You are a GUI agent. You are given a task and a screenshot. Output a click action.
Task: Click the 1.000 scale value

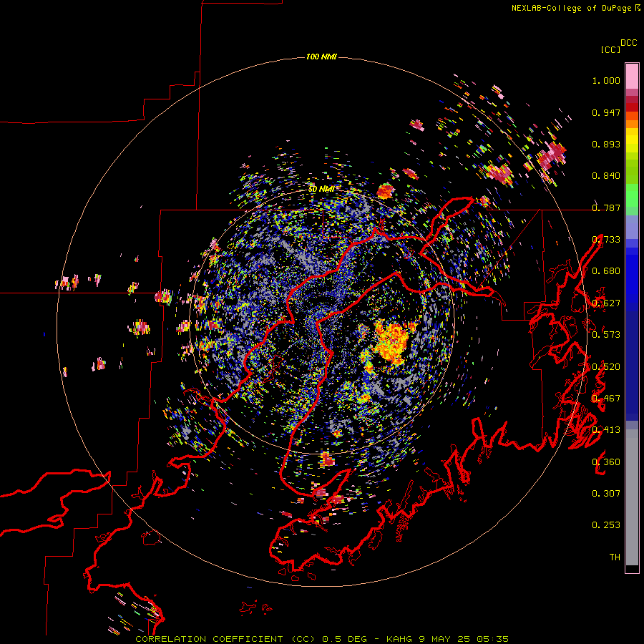pos(606,80)
